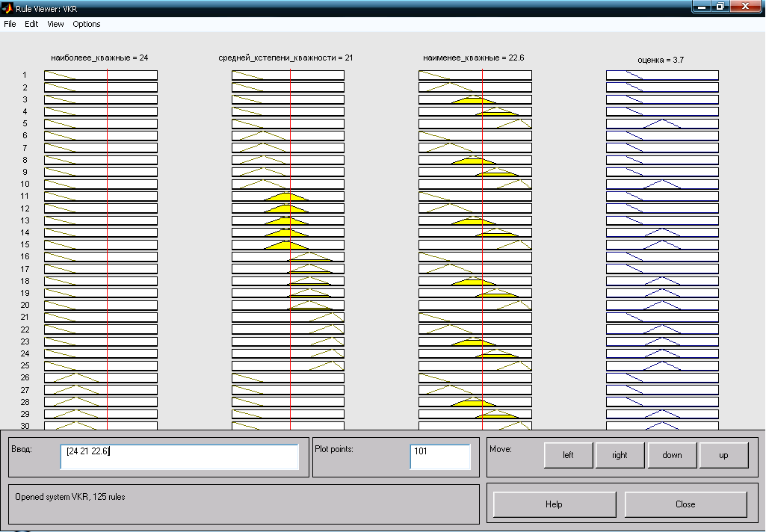
Task: Open the File menu
Action: [10, 24]
